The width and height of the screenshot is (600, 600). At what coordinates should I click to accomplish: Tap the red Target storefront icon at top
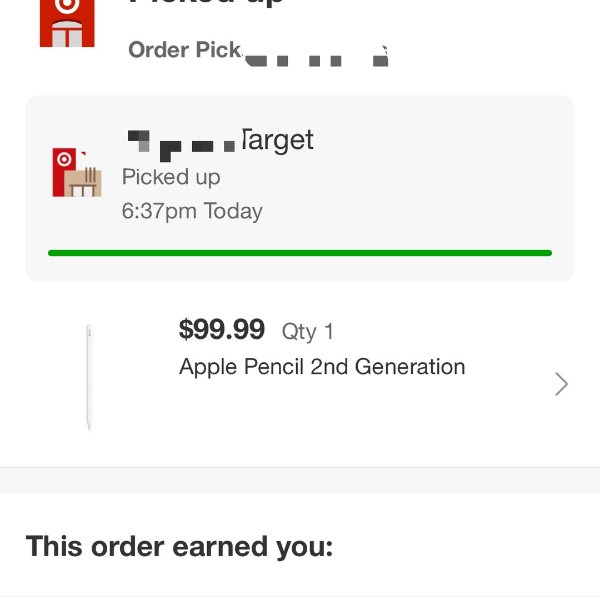coord(67,23)
